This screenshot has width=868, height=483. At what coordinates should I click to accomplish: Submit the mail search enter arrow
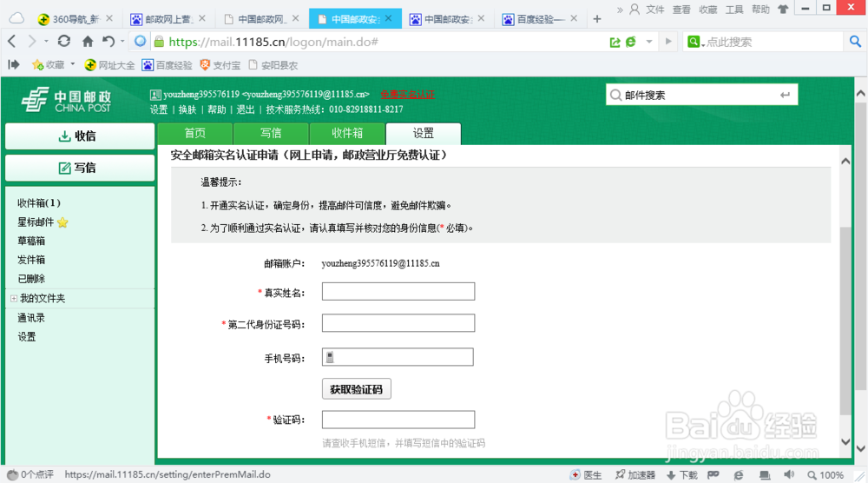click(x=785, y=96)
